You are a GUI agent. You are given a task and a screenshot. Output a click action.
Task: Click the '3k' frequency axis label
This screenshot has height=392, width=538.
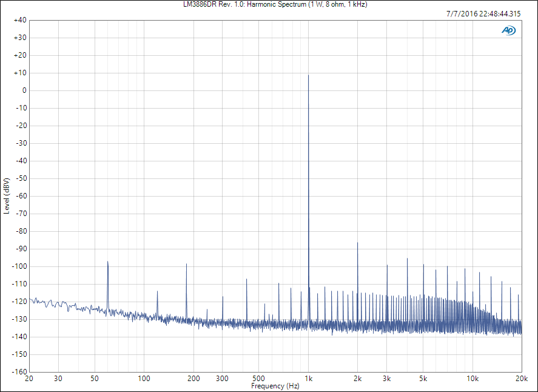point(387,379)
